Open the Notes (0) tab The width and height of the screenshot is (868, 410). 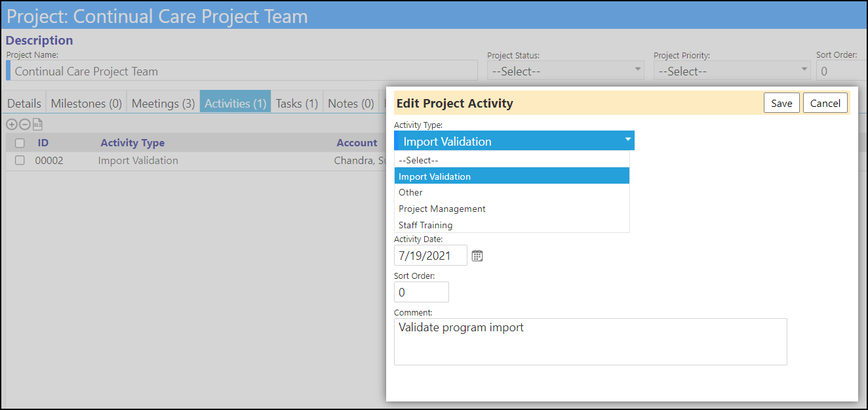tap(351, 103)
